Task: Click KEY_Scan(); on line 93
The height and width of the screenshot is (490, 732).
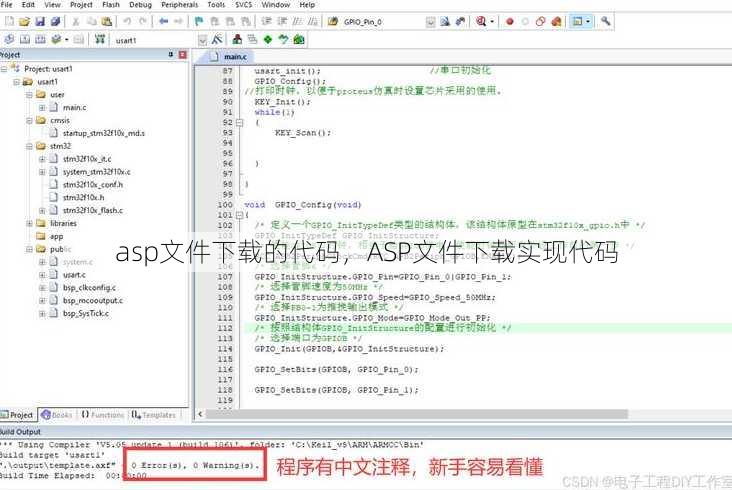Action: [303, 133]
